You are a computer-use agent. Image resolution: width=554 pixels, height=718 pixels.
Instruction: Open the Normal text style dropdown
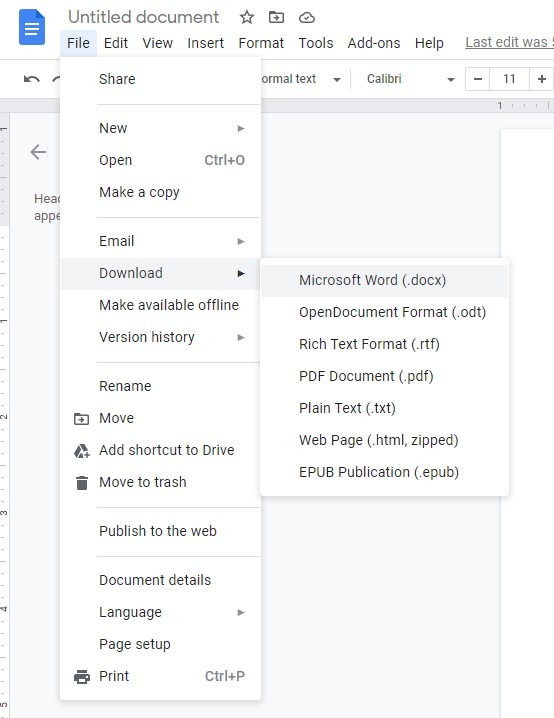pos(302,79)
